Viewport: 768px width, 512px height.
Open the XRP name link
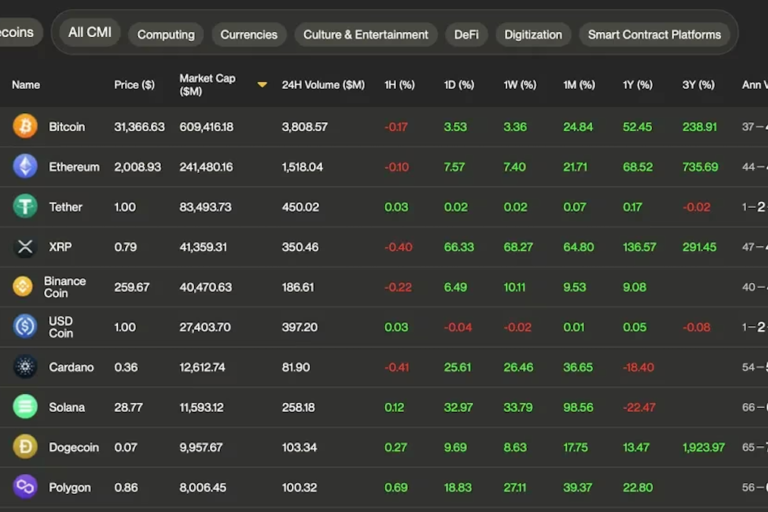60,247
